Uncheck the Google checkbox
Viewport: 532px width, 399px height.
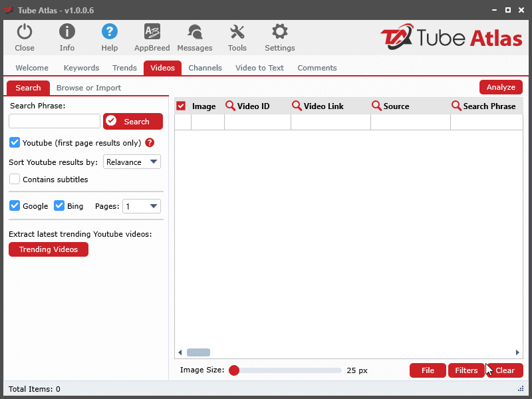pyautogui.click(x=15, y=205)
